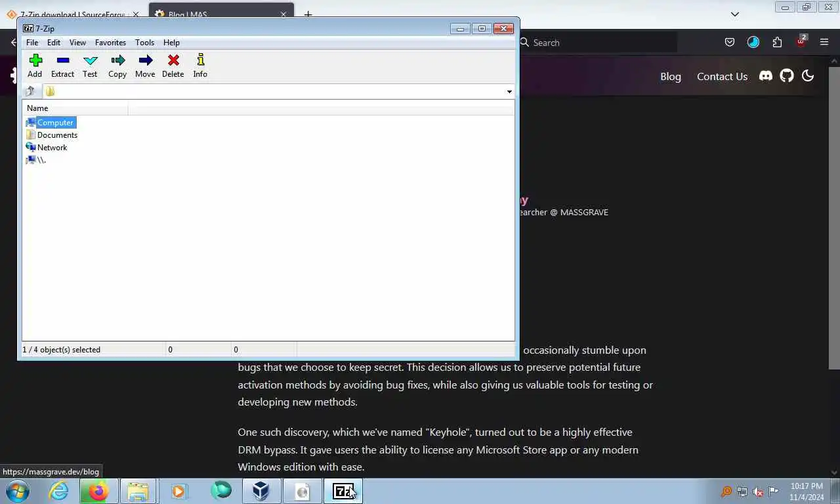Screen dimensions: 840x504
Task: Click the GitHub icon on website header
Action: 787,75
